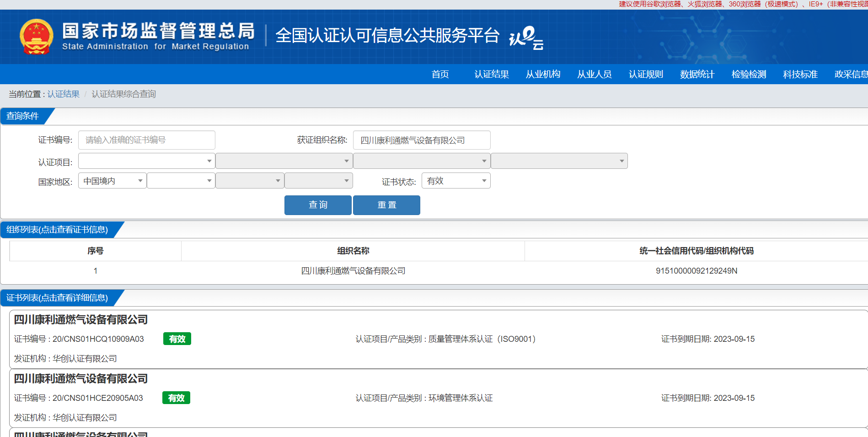
Task: Click 有效 badge for the 环境管理体系 certificate
Action: (x=176, y=398)
